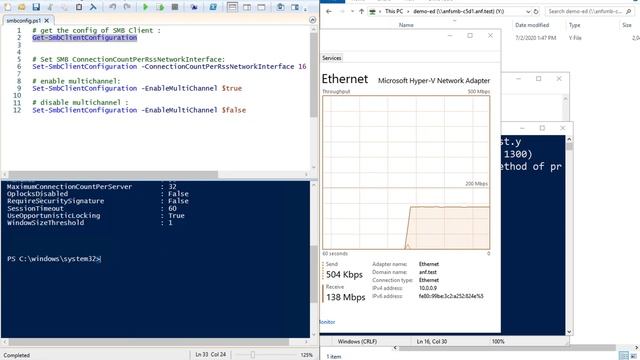The height and width of the screenshot is (360, 640).
Task: Collapse the script pane with the chevron button
Action: [x=313, y=20]
